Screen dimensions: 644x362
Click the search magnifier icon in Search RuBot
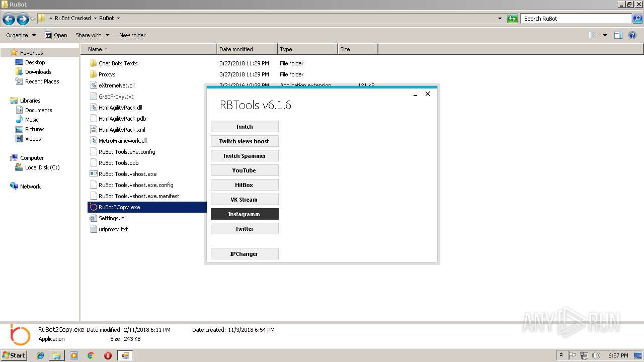tap(637, 19)
